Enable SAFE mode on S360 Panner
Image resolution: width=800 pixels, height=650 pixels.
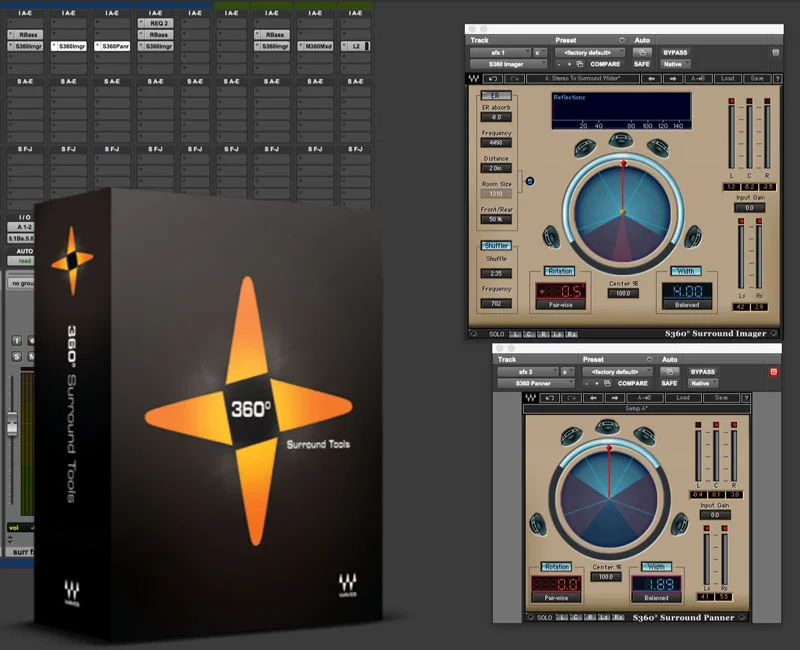(670, 383)
